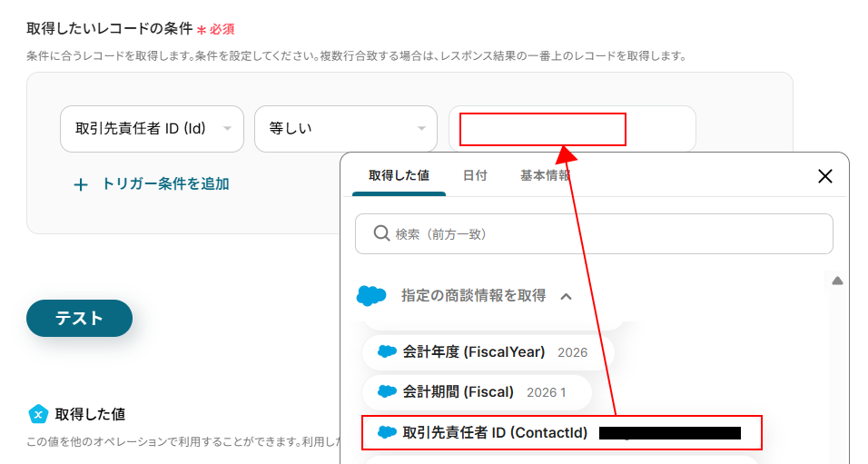
Task: Collapse the 指定の商談情報を取得 section chevron
Action: [566, 297]
